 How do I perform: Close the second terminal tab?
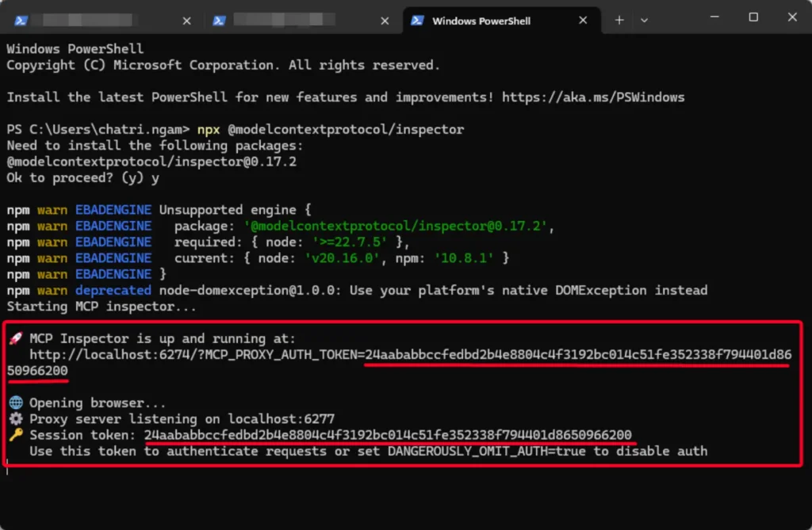coord(385,21)
